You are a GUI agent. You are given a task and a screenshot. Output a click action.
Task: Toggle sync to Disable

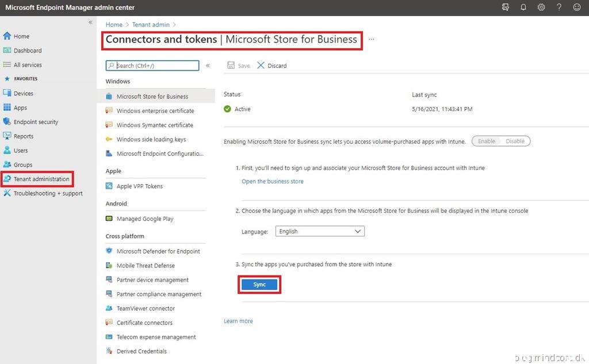pos(515,141)
